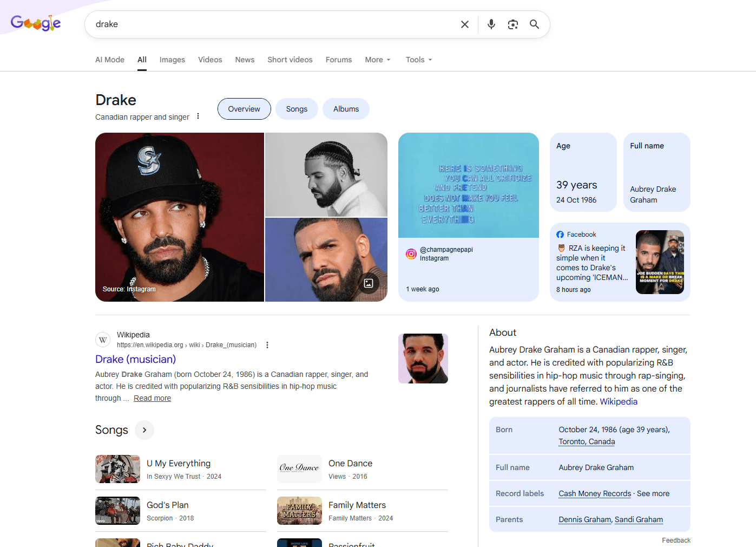Viewport: 756px width, 547px height.
Task: Open the Drake photo with blue background
Action: (326, 259)
